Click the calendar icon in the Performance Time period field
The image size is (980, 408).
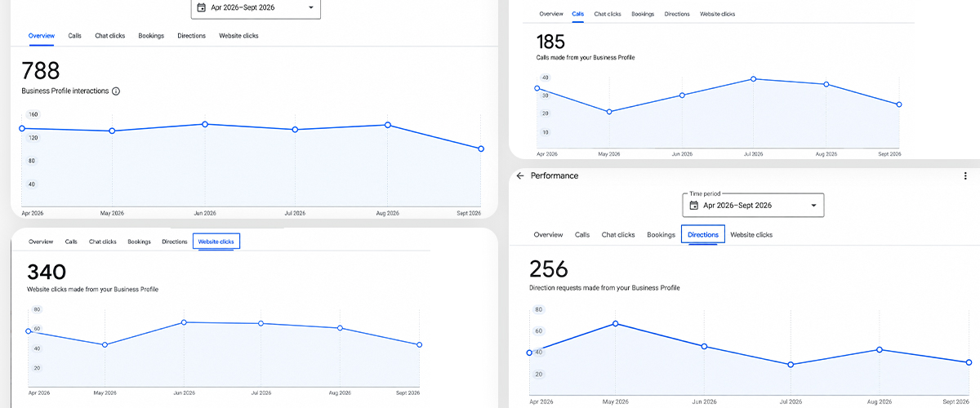(x=694, y=206)
